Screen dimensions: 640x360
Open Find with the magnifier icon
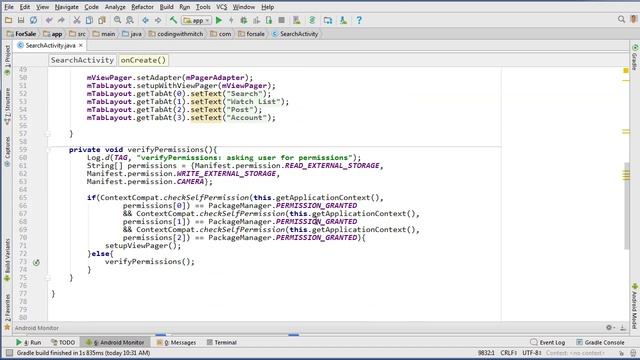coord(117,20)
